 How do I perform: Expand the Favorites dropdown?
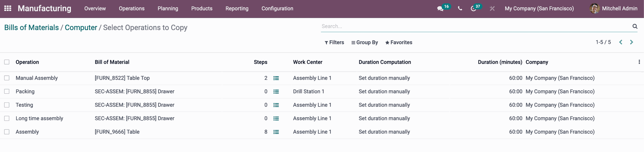[x=399, y=43]
